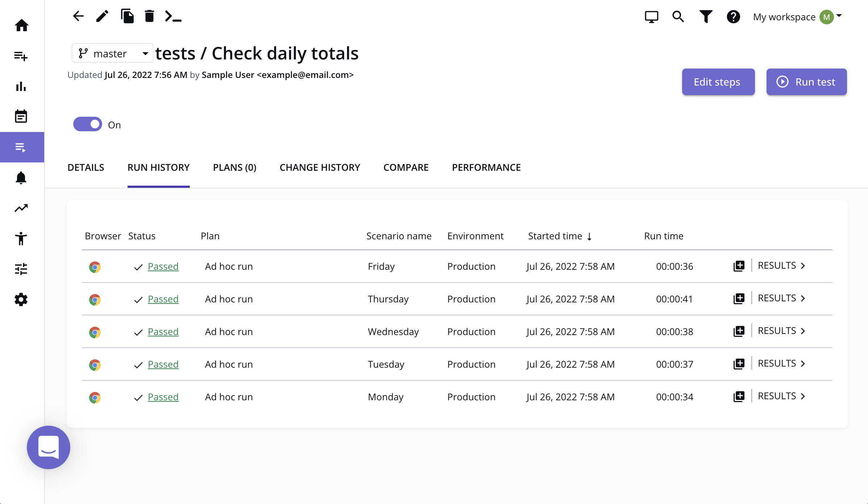Click the back arrow icon
This screenshot has height=504, width=868.
pos(78,16)
